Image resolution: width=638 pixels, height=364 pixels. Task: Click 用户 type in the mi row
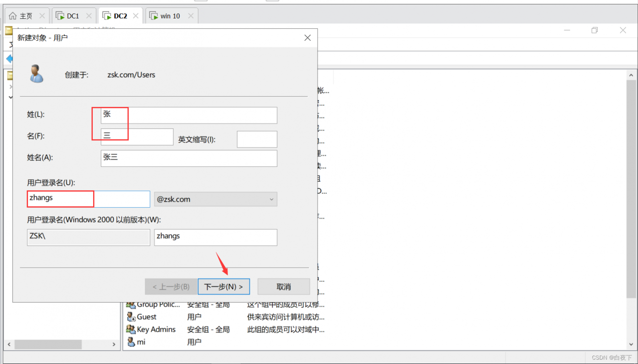pyautogui.click(x=194, y=342)
